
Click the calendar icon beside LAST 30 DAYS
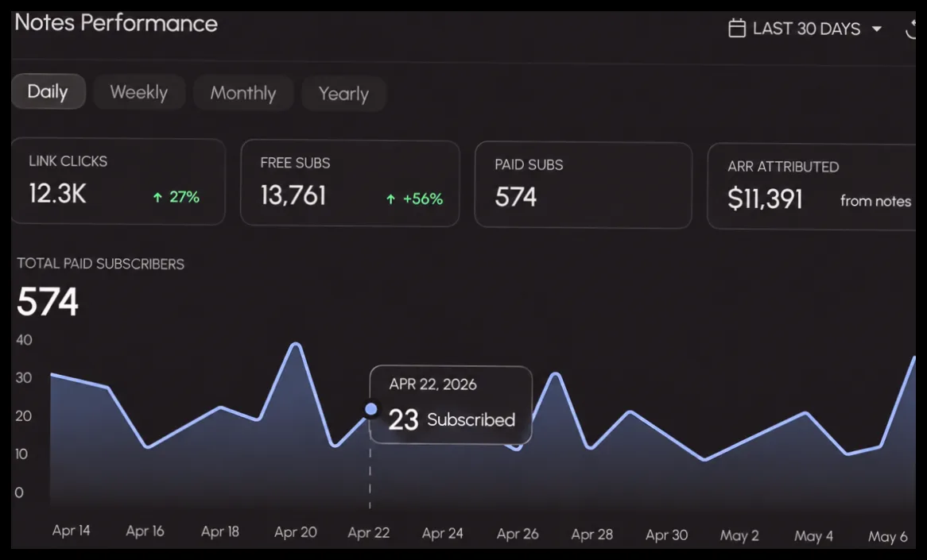[x=737, y=29]
